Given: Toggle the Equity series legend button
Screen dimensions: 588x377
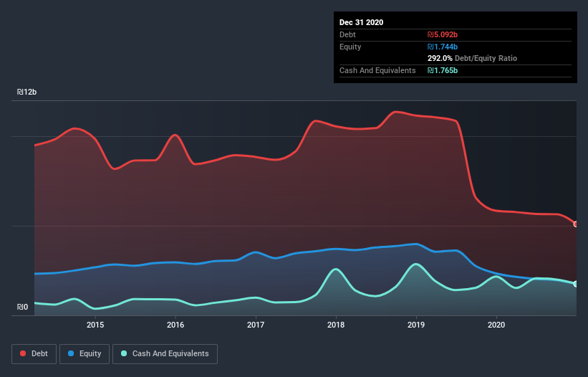Looking at the screenshot, I should [85, 354].
